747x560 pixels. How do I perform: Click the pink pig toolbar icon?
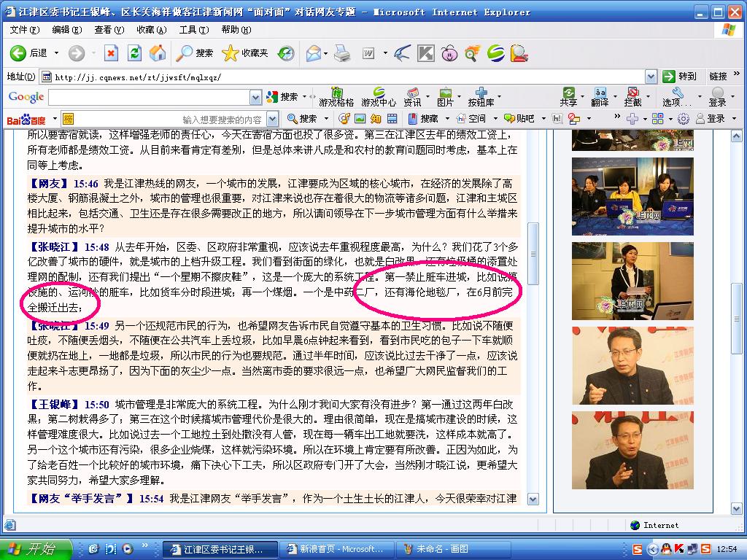[449, 52]
